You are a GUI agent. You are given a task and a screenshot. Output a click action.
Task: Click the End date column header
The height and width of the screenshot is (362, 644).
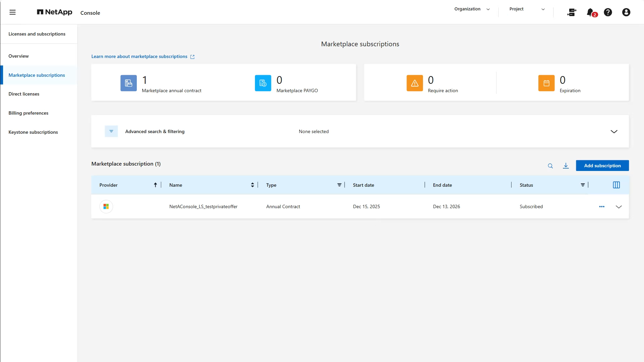click(x=442, y=185)
